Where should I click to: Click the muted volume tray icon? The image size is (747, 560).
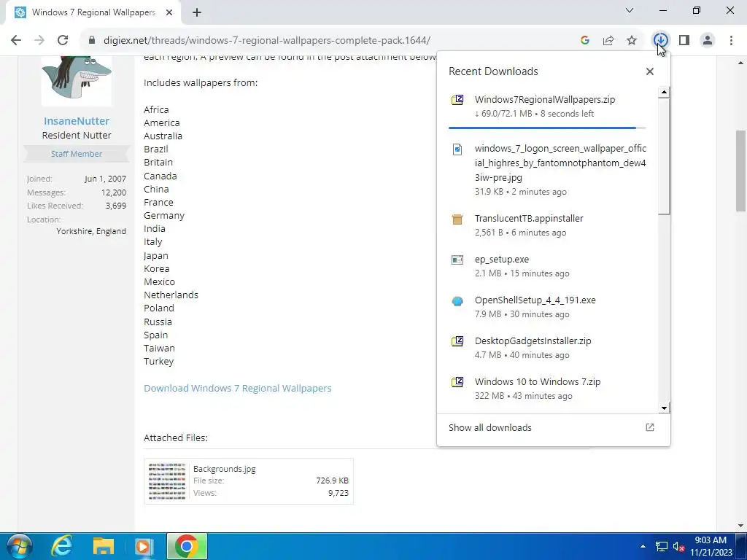pos(678,547)
